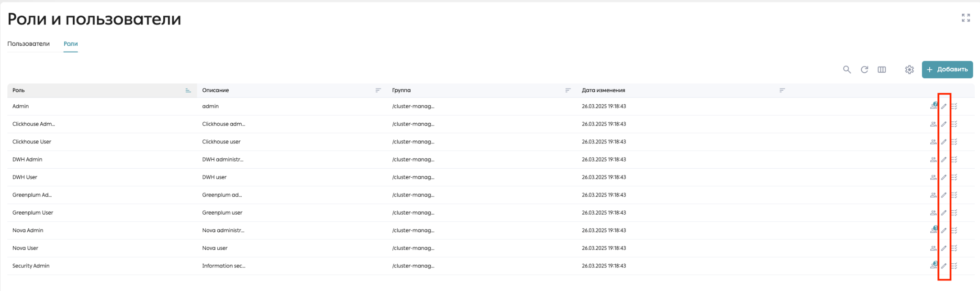Screen dimensions: 980x291
Task: Open table settings gear
Action: tap(909, 70)
